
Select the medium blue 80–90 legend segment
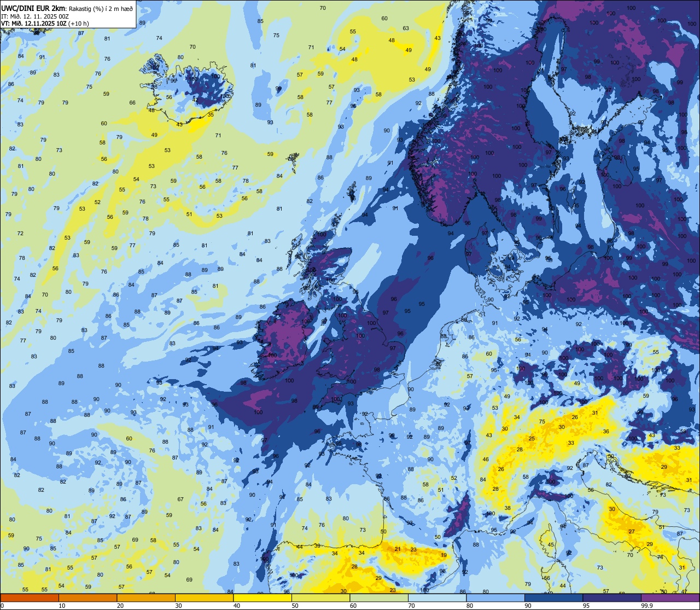[495, 597]
